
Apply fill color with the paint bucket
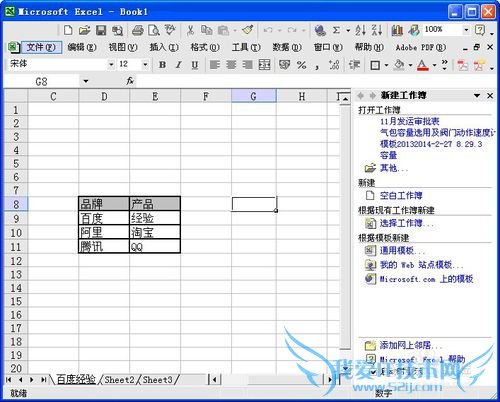(399, 65)
